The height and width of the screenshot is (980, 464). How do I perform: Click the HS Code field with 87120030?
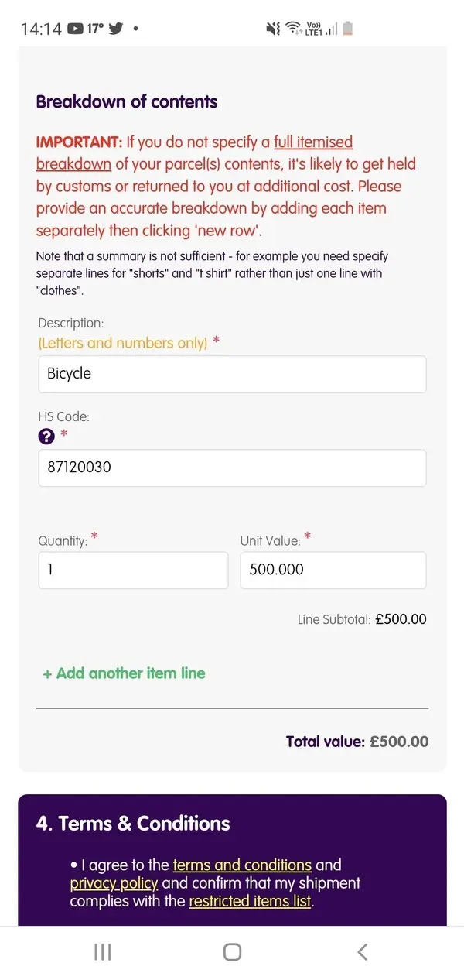point(232,468)
